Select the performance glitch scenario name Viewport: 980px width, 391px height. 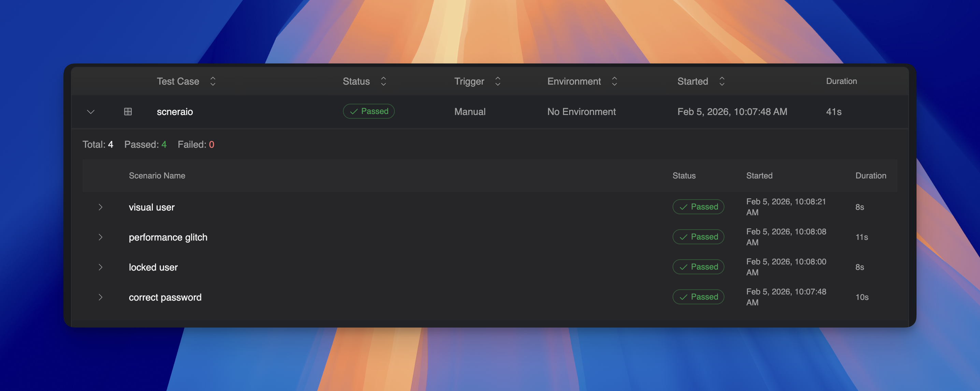click(168, 237)
